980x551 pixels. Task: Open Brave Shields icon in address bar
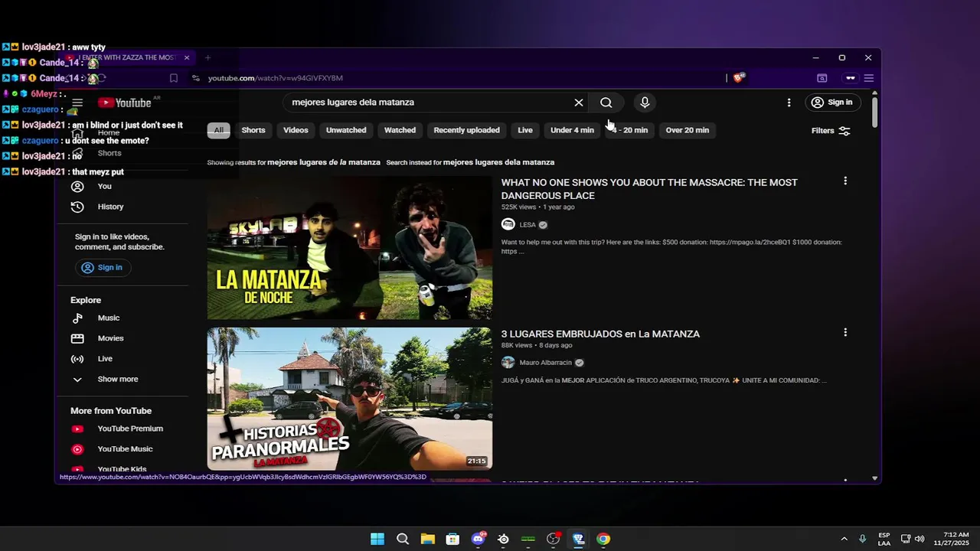(x=739, y=78)
